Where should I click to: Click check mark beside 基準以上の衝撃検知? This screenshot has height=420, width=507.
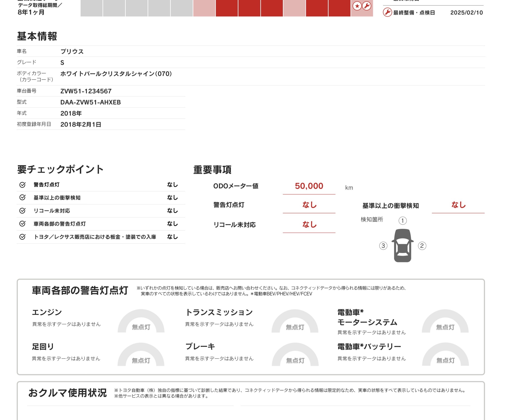pos(23,198)
